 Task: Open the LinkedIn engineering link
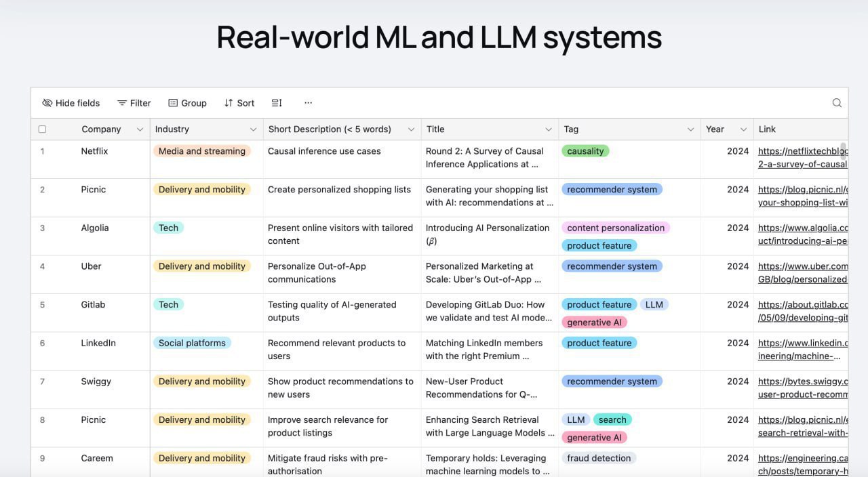click(x=803, y=350)
